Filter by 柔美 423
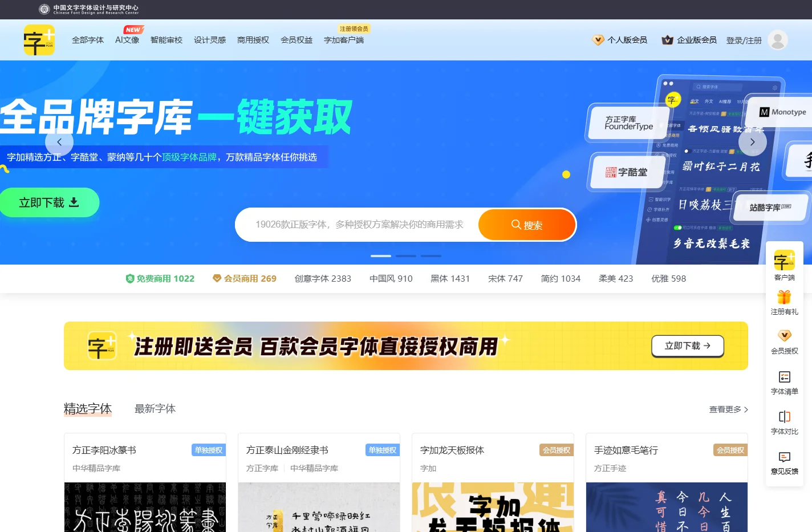Image resolution: width=812 pixels, height=532 pixels. (x=616, y=279)
